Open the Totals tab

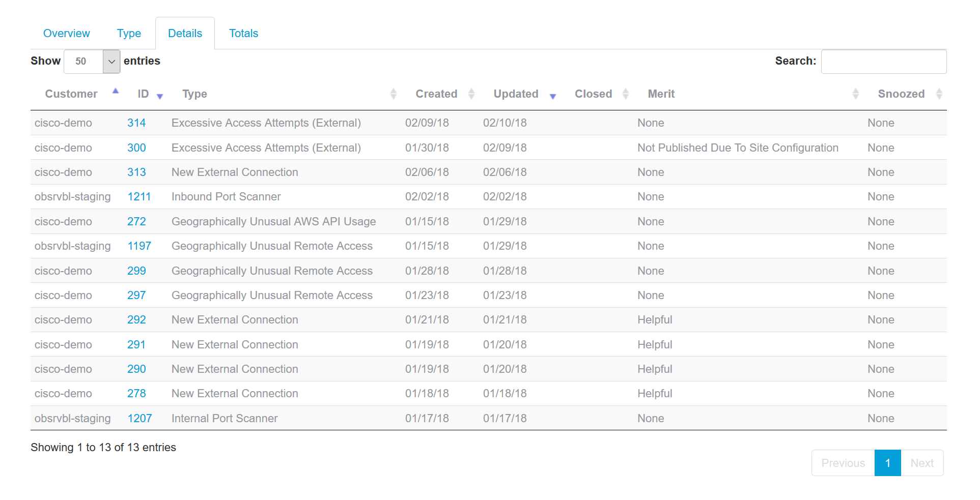pos(243,34)
